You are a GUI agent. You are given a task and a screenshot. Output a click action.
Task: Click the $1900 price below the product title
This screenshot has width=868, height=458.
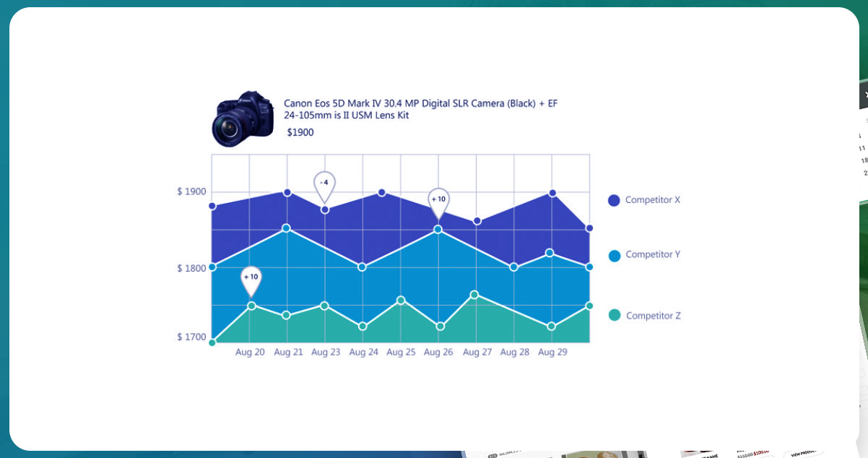point(300,133)
